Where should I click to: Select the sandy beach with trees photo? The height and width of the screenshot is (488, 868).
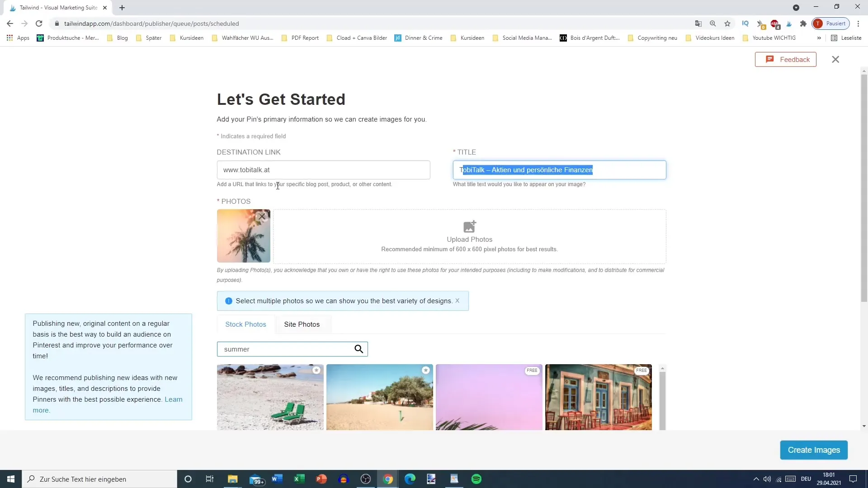379,397
